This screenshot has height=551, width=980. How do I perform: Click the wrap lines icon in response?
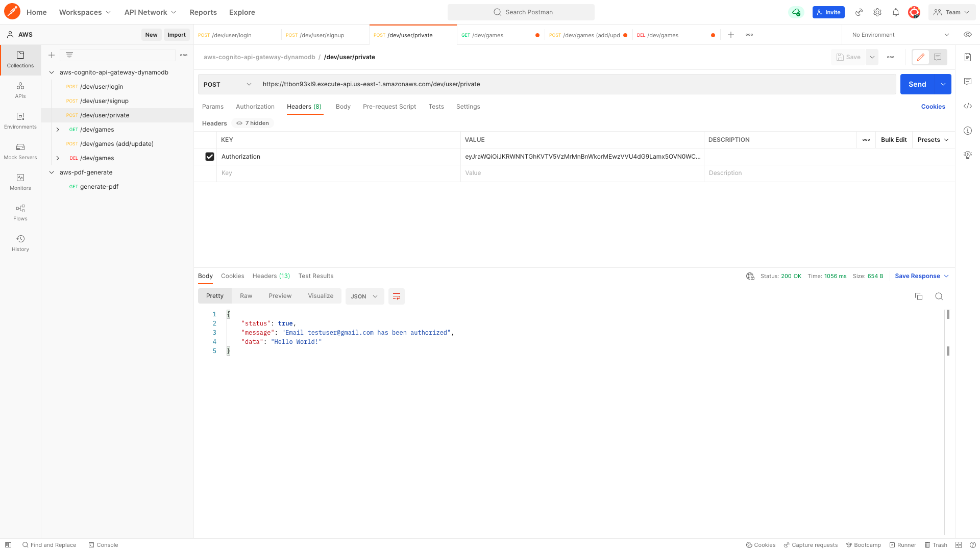396,296
